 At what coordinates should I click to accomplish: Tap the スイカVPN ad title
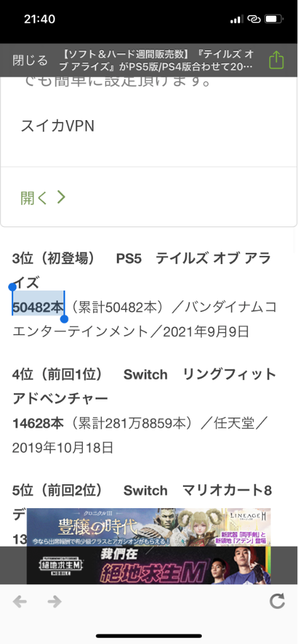[57, 126]
